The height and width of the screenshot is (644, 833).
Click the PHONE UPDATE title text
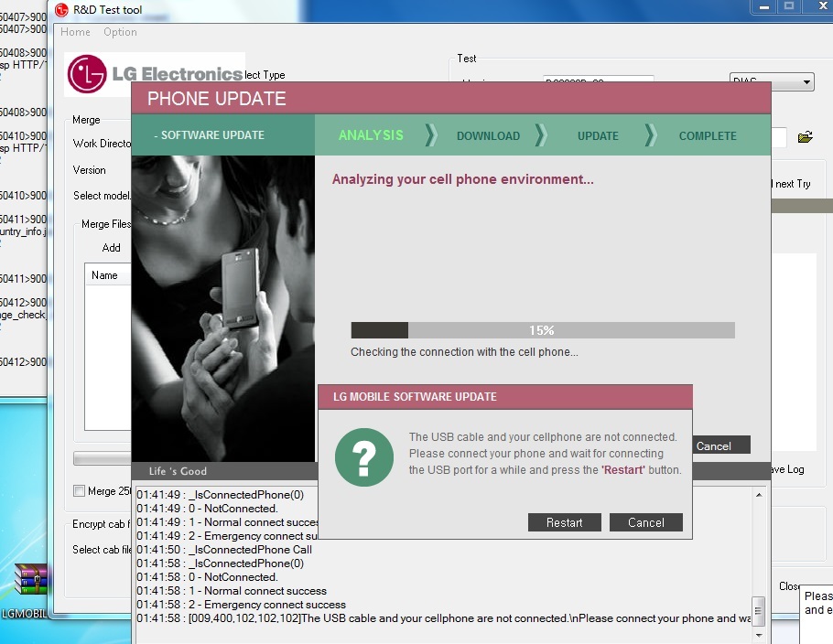(x=216, y=99)
